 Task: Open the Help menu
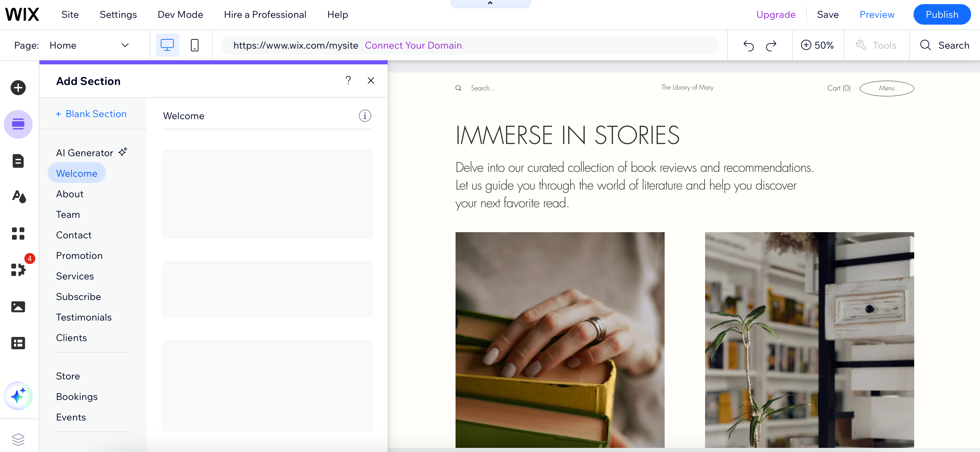tap(337, 14)
